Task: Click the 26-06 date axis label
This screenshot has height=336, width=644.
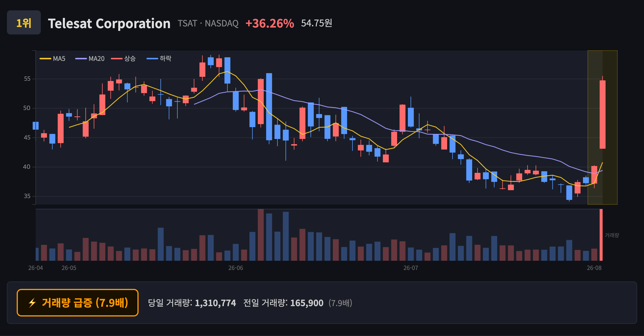Action: [x=236, y=268]
